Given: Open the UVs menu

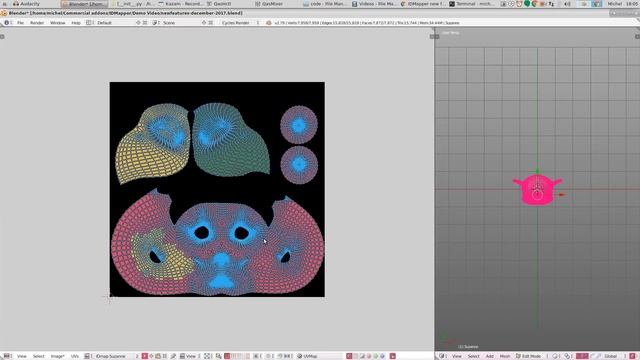Looking at the screenshot, I should [75, 356].
